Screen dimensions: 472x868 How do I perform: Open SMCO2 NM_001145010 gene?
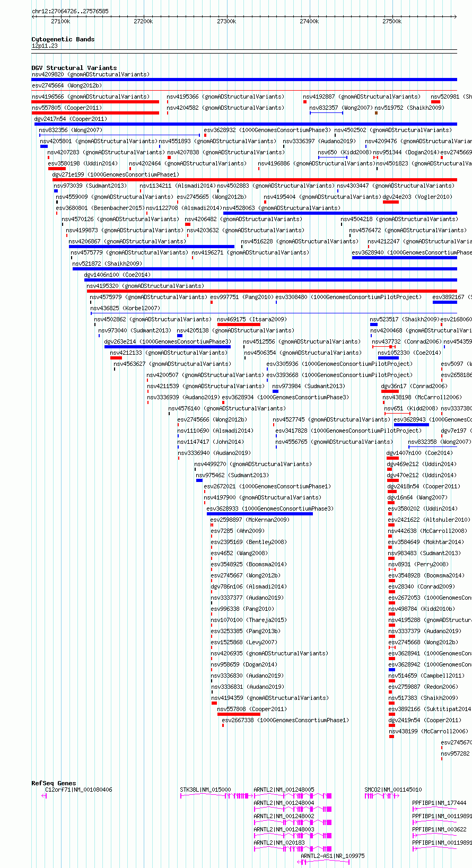tap(382, 796)
